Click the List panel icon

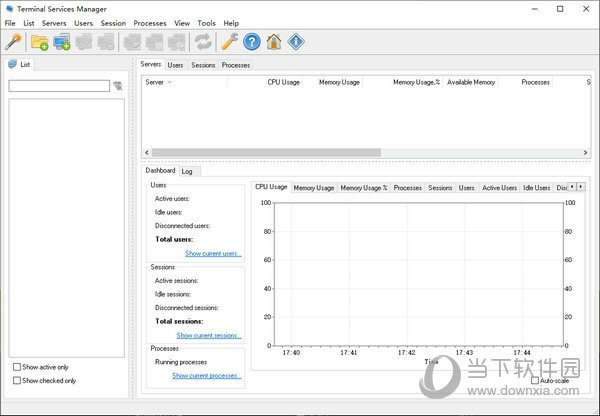point(12,64)
